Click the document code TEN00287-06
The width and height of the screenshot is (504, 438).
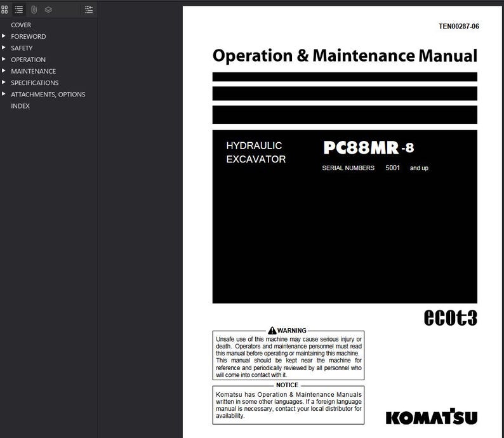coord(459,27)
